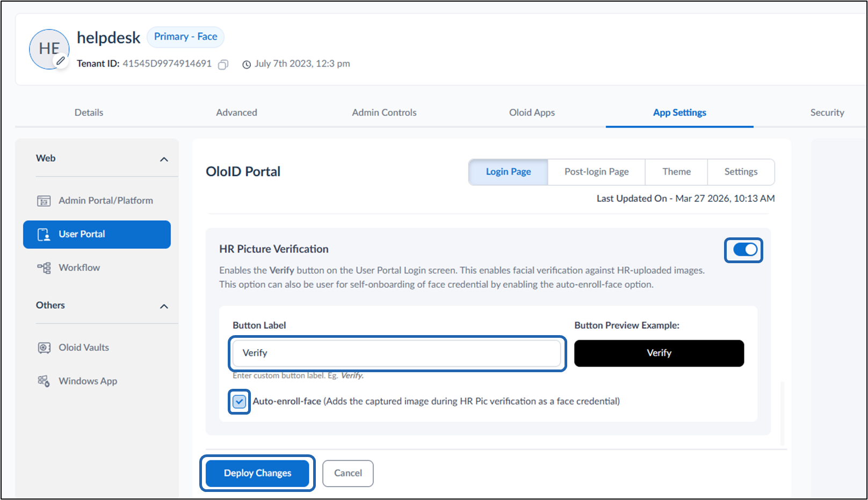868x500 pixels.
Task: Click the Last Updated On timestamp text
Action: click(x=685, y=199)
